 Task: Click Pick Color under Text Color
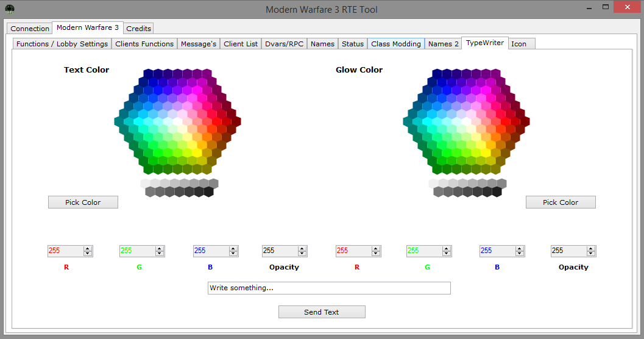point(83,202)
